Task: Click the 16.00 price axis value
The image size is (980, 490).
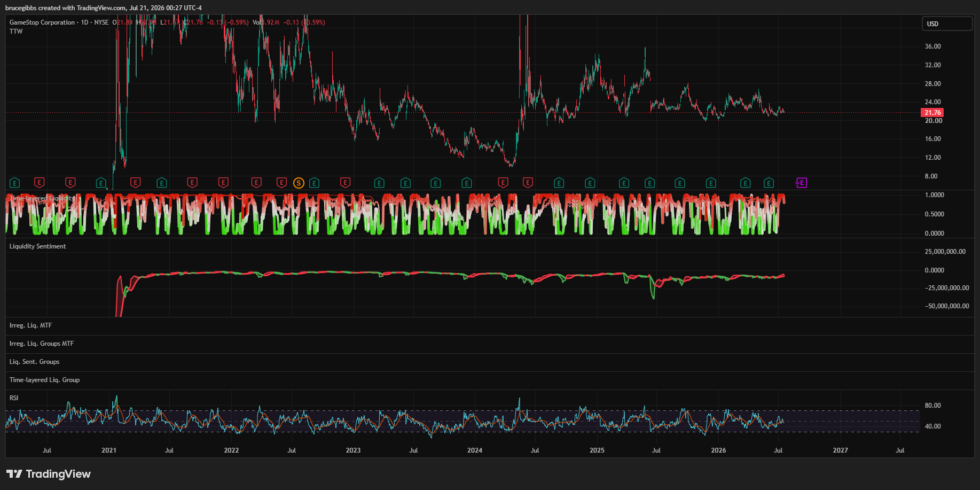Action: pos(933,139)
